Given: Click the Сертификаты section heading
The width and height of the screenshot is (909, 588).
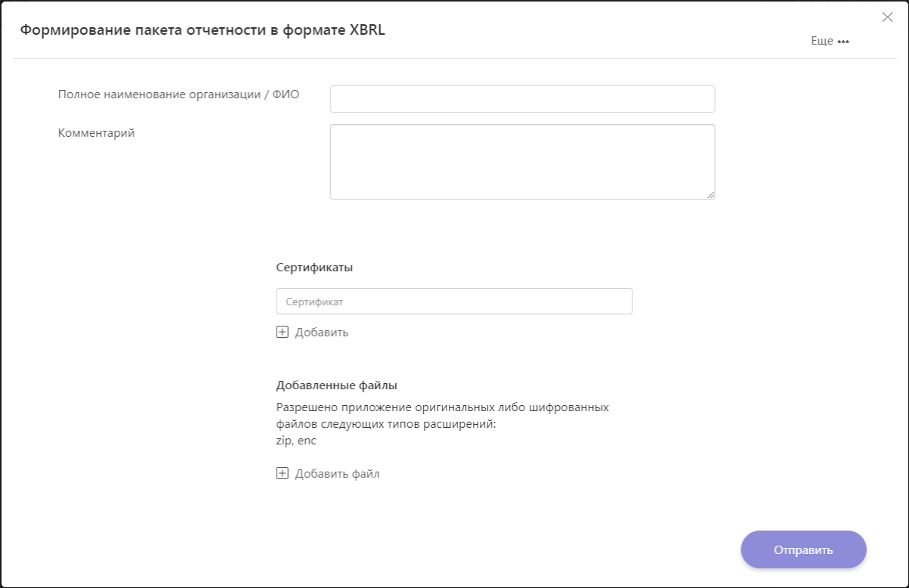Looking at the screenshot, I should pyautogui.click(x=315, y=268).
